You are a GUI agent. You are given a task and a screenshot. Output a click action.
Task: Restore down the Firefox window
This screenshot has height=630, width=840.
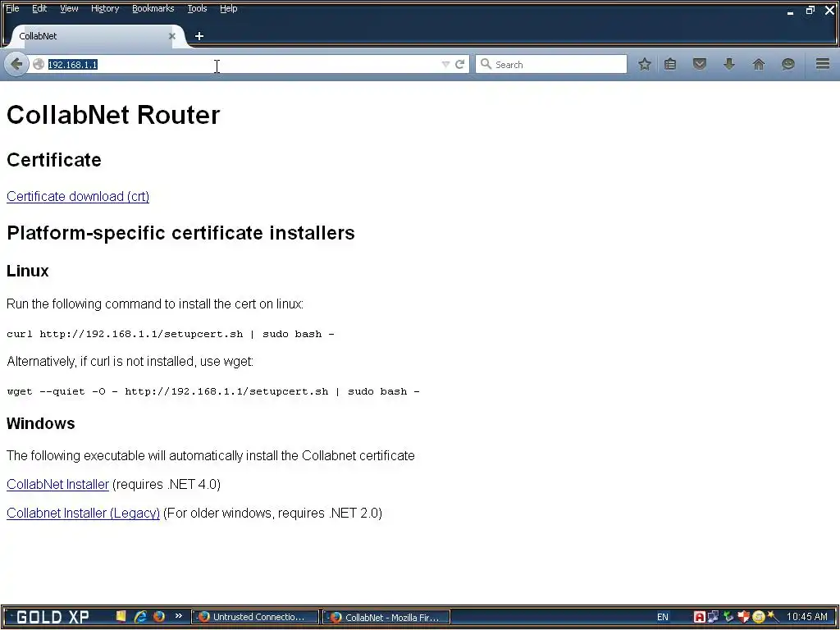click(810, 10)
